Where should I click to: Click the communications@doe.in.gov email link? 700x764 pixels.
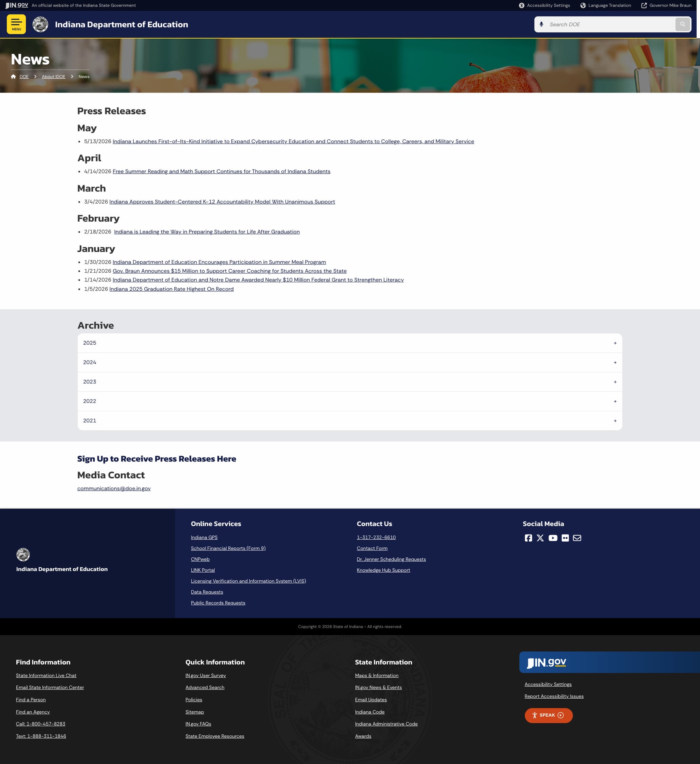coord(114,489)
